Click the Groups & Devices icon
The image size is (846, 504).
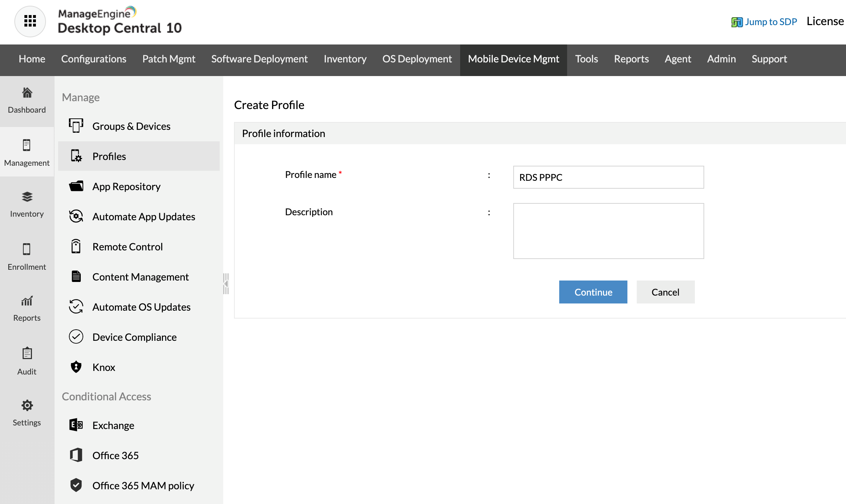(76, 126)
